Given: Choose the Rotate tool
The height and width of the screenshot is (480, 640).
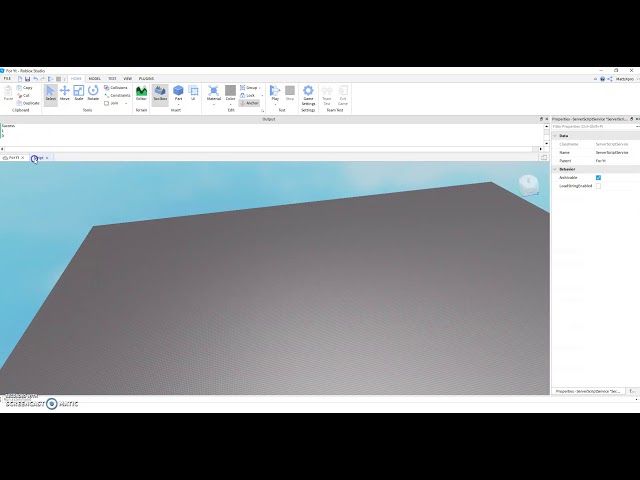Looking at the screenshot, I should point(93,93).
